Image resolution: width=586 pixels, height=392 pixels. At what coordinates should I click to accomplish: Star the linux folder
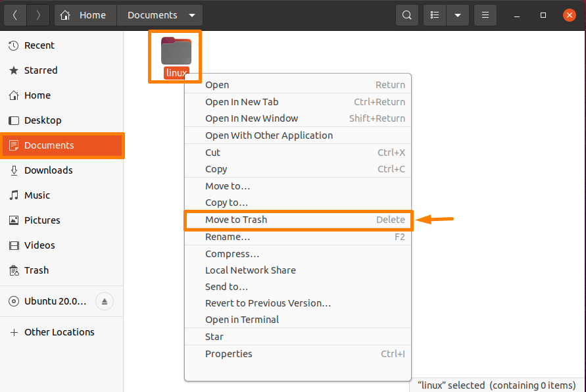(x=213, y=336)
